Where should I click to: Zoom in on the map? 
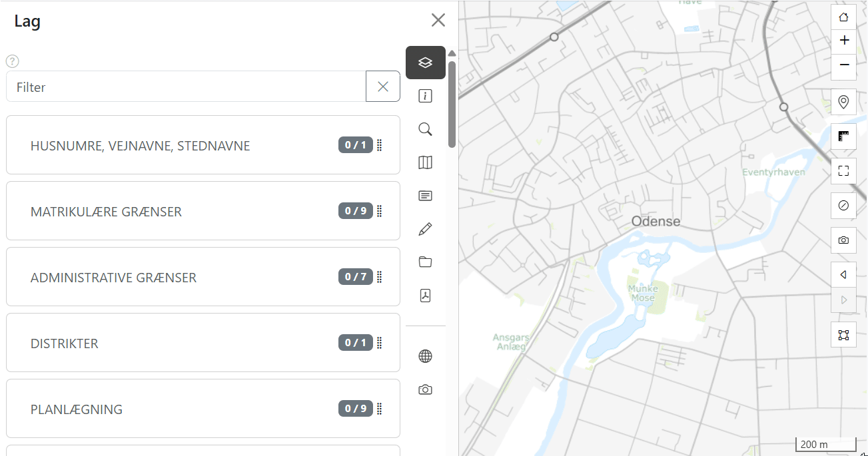coord(843,41)
